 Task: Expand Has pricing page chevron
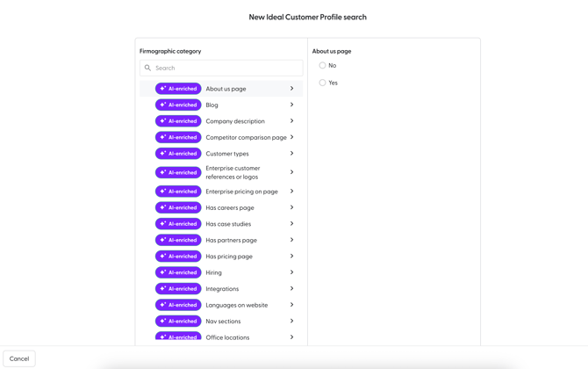(x=291, y=257)
